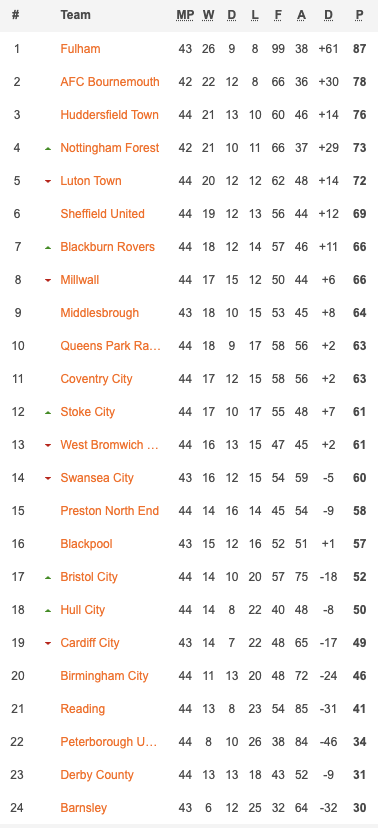This screenshot has height=828, width=378.
Task: Click green up arrow next to Hull City
Action: pos(48,610)
